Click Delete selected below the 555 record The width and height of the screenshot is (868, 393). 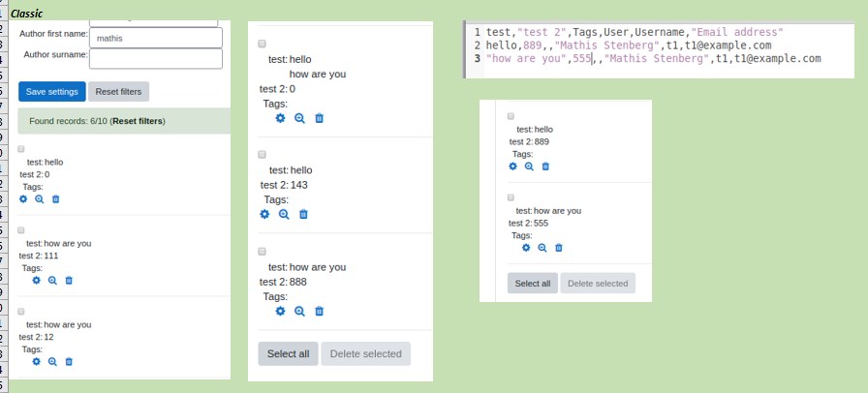pyautogui.click(x=598, y=284)
